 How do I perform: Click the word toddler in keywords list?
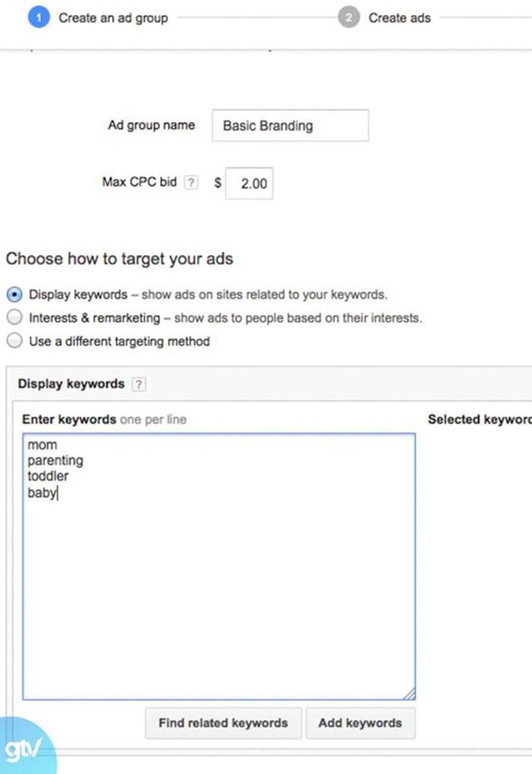coord(48,477)
